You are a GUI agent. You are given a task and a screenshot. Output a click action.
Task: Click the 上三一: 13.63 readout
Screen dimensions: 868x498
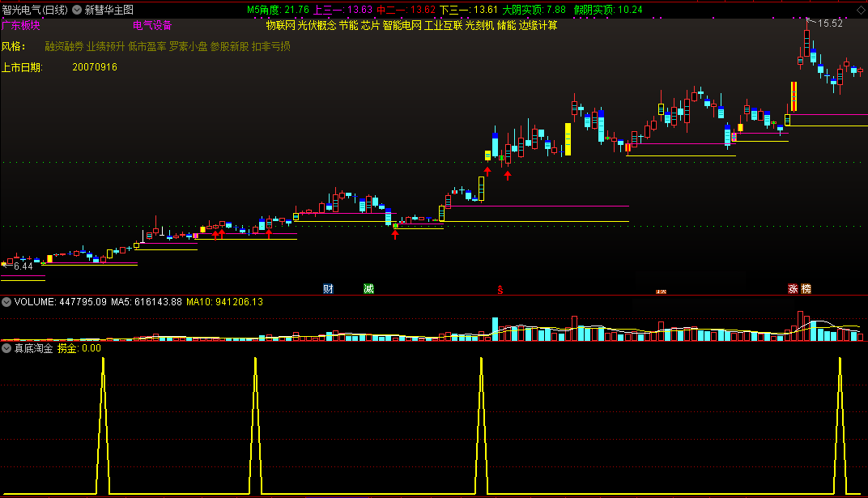tap(343, 10)
